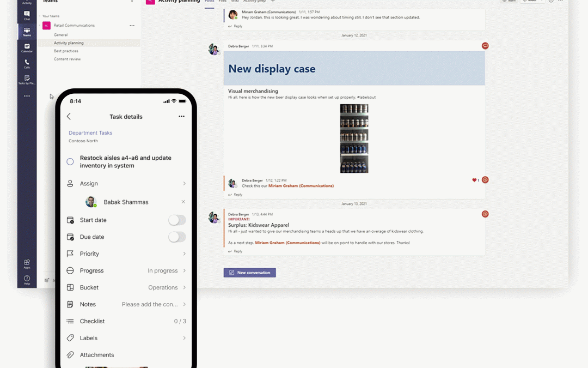Tap the back arrow in Task details

pyautogui.click(x=69, y=117)
